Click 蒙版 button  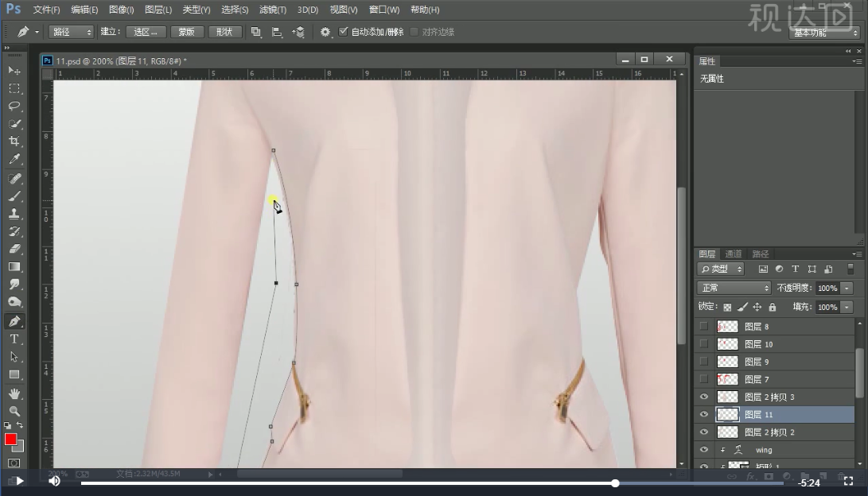pyautogui.click(x=186, y=32)
